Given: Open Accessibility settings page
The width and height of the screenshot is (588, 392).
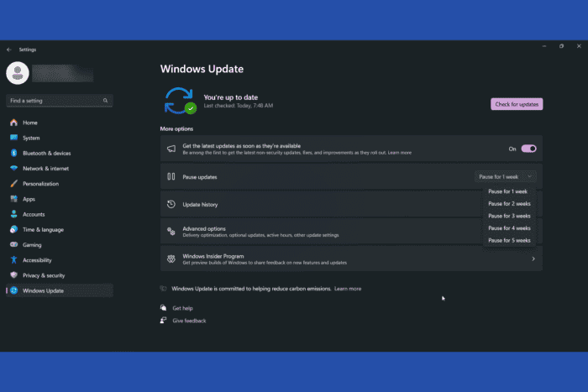Looking at the screenshot, I should [x=60, y=260].
